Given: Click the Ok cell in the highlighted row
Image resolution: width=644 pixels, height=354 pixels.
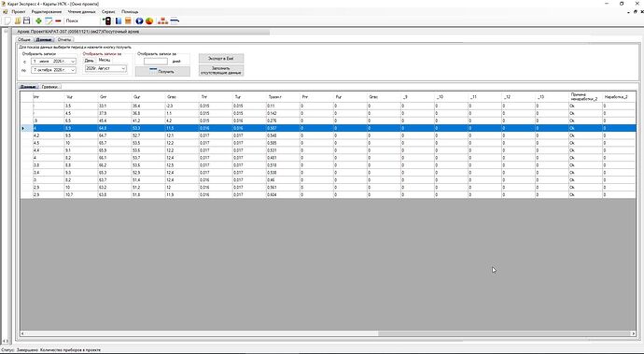Looking at the screenshot, I should 585,128.
